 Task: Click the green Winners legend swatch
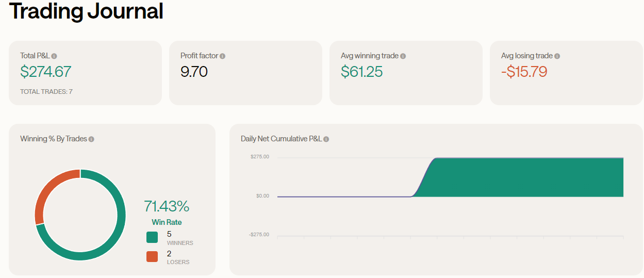[x=152, y=237]
